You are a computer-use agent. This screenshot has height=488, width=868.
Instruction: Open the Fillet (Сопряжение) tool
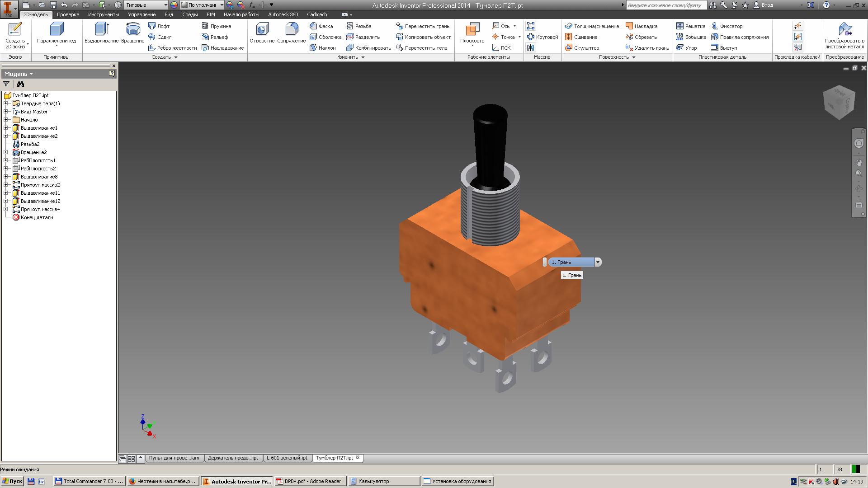[291, 33]
